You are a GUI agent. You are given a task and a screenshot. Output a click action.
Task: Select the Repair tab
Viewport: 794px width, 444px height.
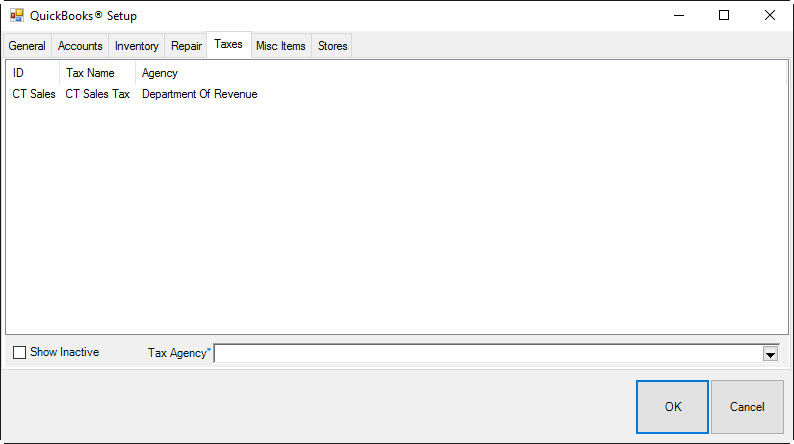point(186,46)
